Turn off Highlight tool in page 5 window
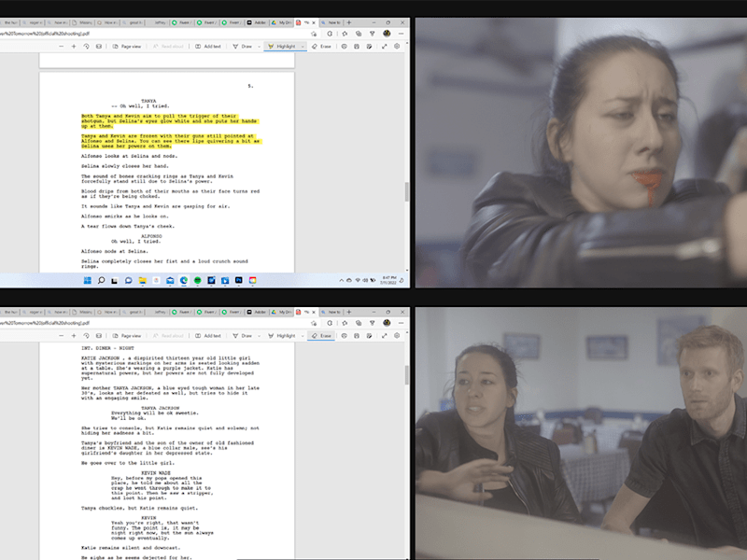747x560 pixels. 282,46
